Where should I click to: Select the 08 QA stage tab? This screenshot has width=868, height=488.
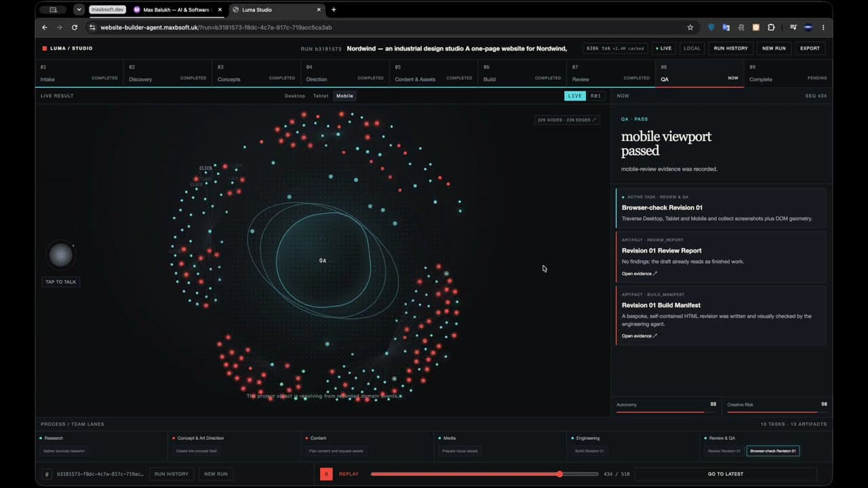point(699,73)
